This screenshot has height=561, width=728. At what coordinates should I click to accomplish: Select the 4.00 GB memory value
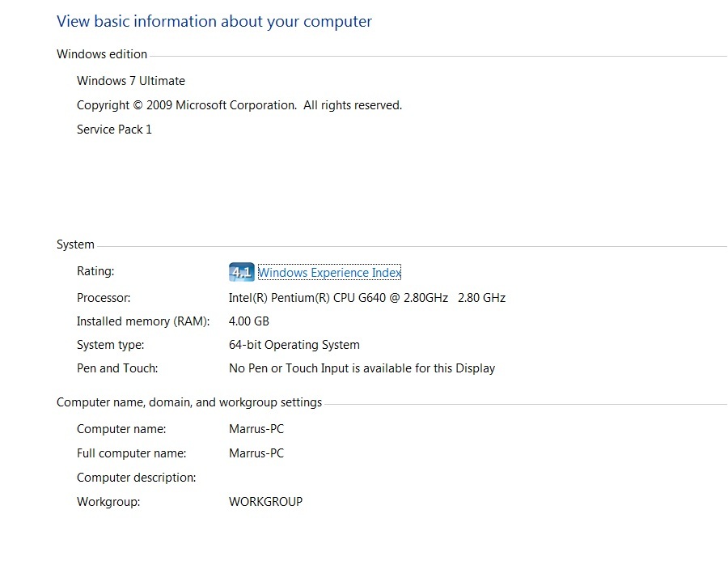click(249, 321)
